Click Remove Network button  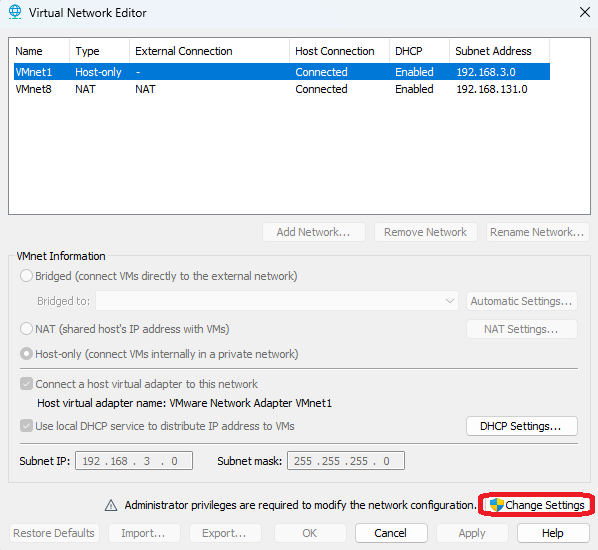[x=426, y=232]
